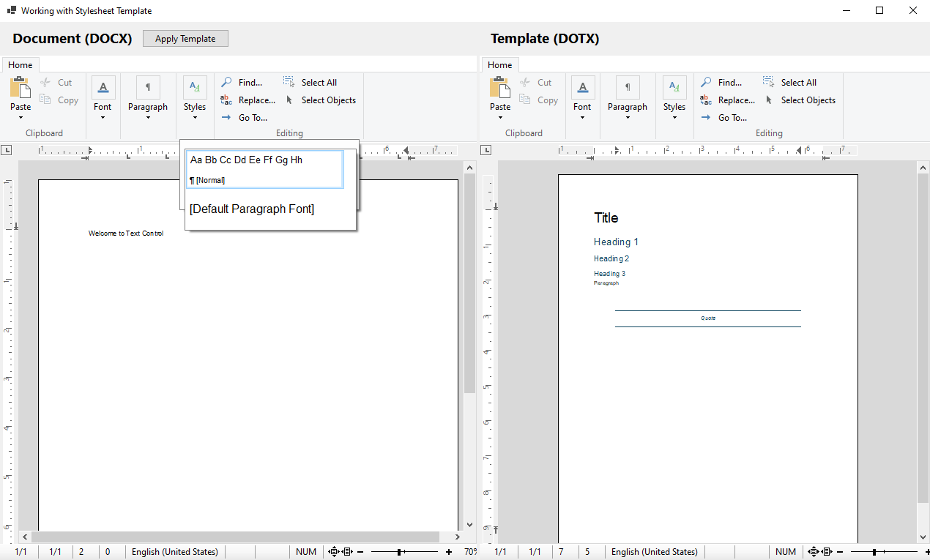Click 'Heading 2' text in template page

(611, 259)
